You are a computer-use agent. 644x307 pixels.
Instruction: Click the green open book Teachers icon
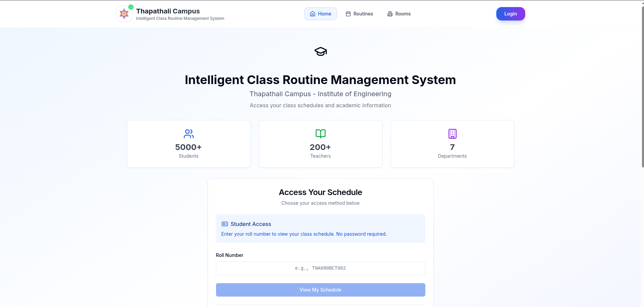[320, 133]
